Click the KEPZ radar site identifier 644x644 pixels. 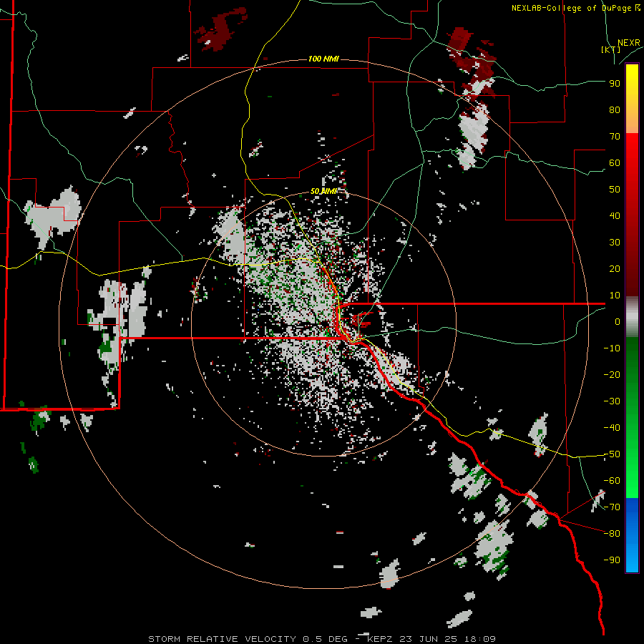[x=381, y=639]
